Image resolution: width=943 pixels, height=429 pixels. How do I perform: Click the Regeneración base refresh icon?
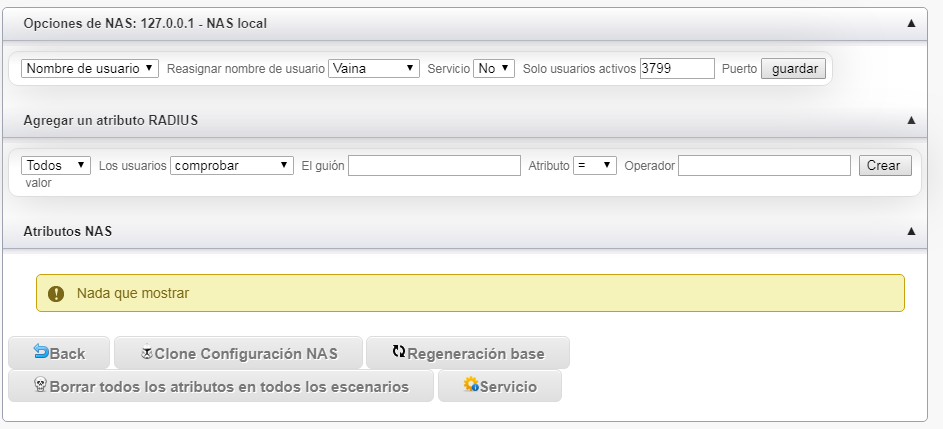399,352
